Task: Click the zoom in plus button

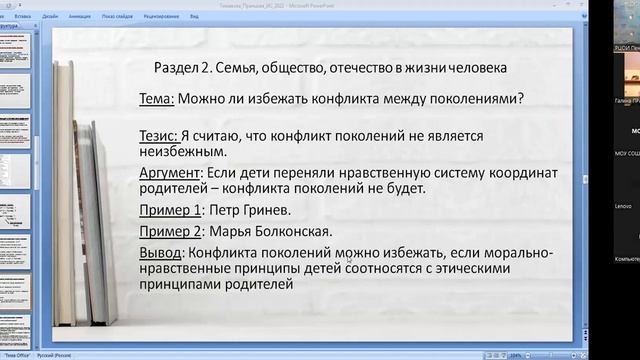Action: [573, 356]
